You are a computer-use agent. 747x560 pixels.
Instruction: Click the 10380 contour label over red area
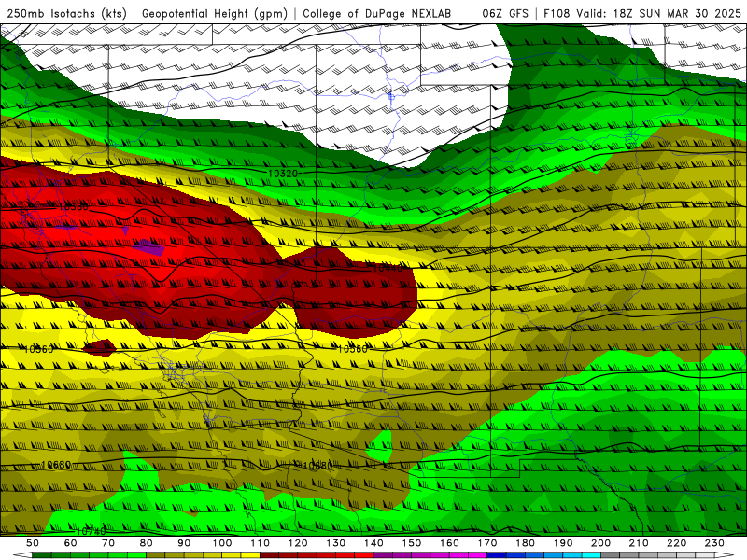coord(74,207)
